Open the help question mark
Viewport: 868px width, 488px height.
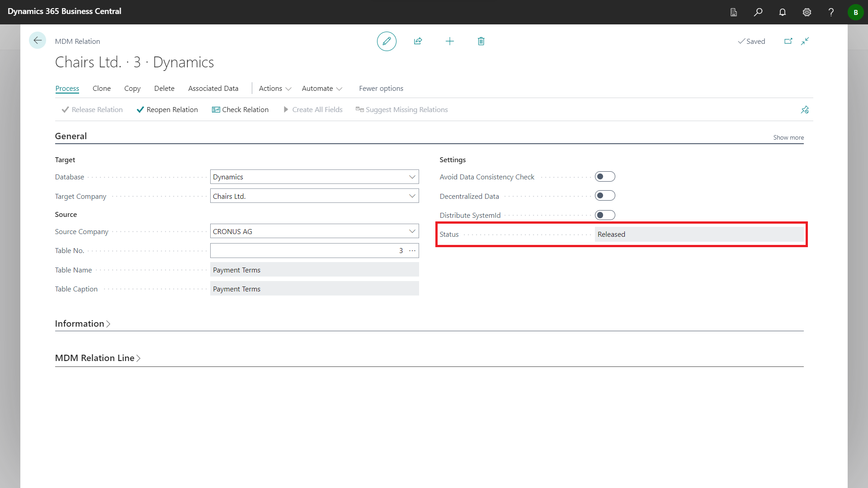pyautogui.click(x=831, y=12)
